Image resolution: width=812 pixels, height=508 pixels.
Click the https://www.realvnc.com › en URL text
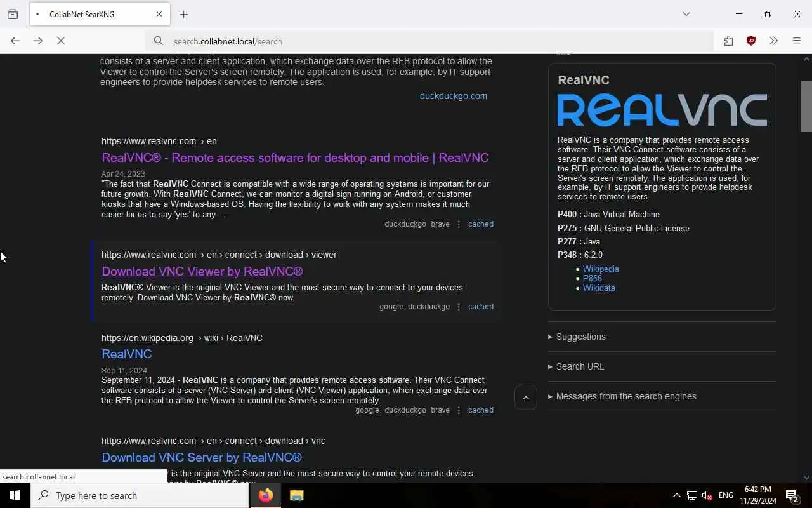point(159,141)
